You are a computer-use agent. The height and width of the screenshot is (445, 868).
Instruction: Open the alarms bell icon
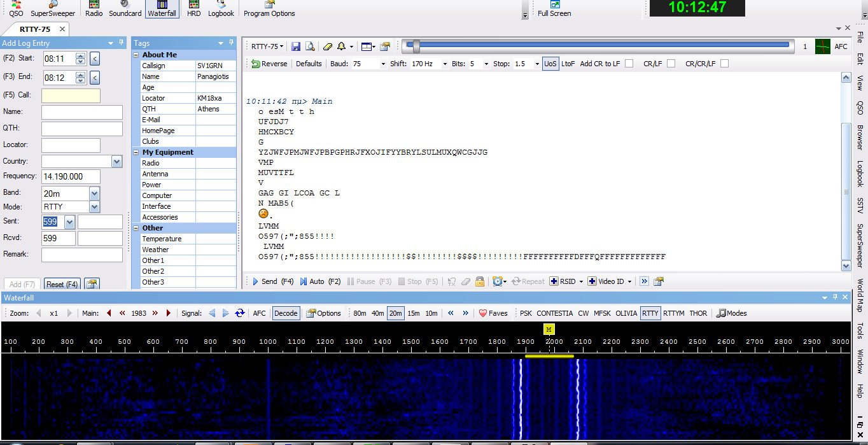click(341, 46)
